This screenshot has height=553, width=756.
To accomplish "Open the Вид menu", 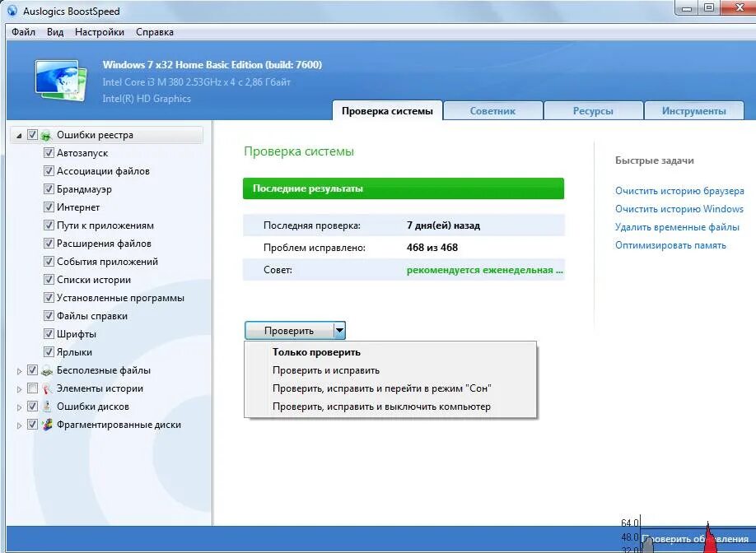I will 55,32.
